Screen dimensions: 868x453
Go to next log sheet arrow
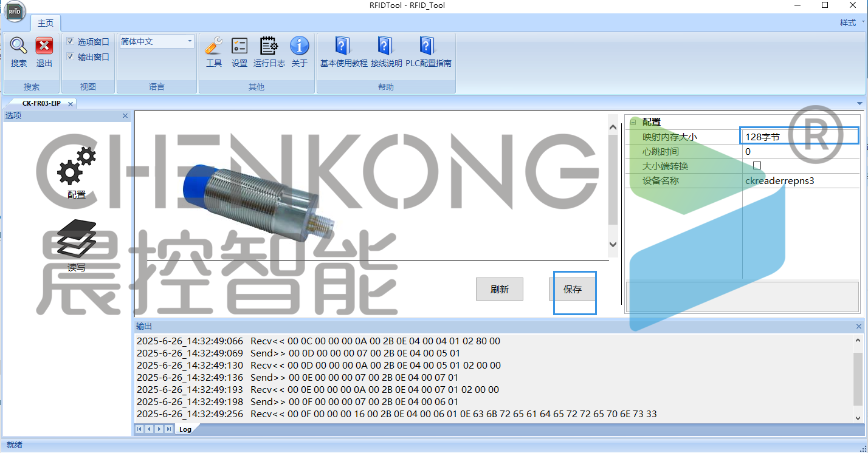click(x=159, y=429)
